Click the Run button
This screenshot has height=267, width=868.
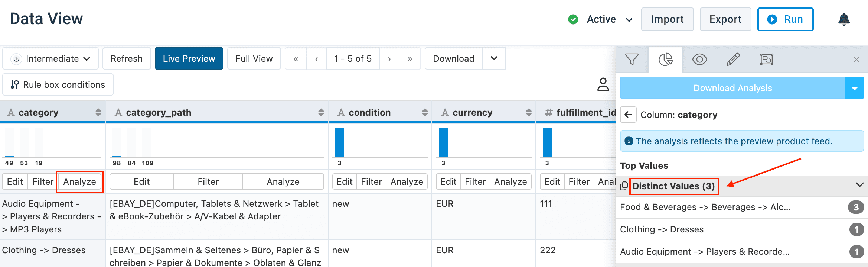coord(785,19)
